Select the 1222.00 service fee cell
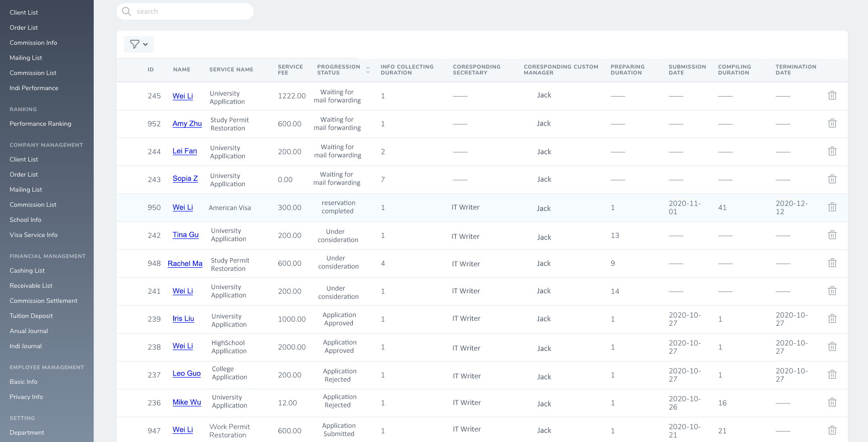 [292, 96]
